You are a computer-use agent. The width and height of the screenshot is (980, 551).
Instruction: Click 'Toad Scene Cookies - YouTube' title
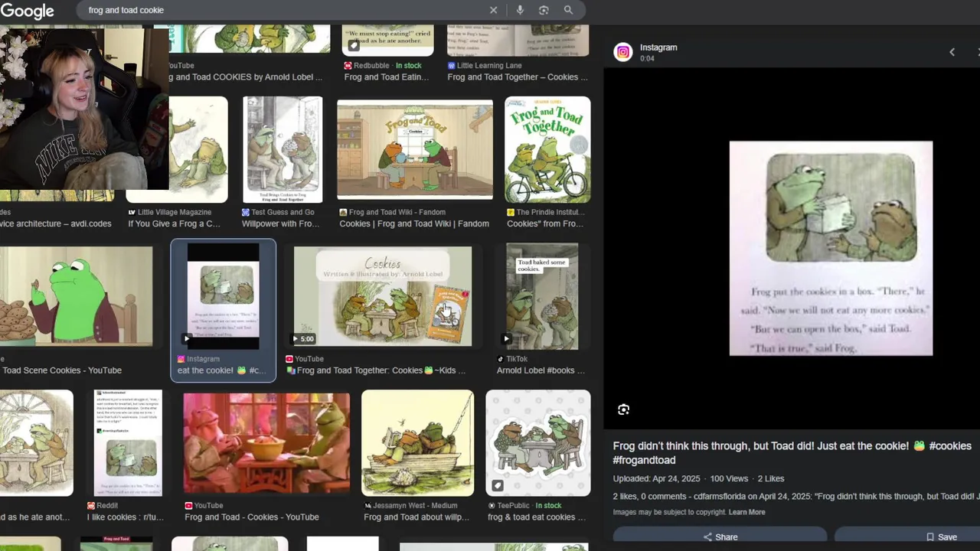click(61, 370)
